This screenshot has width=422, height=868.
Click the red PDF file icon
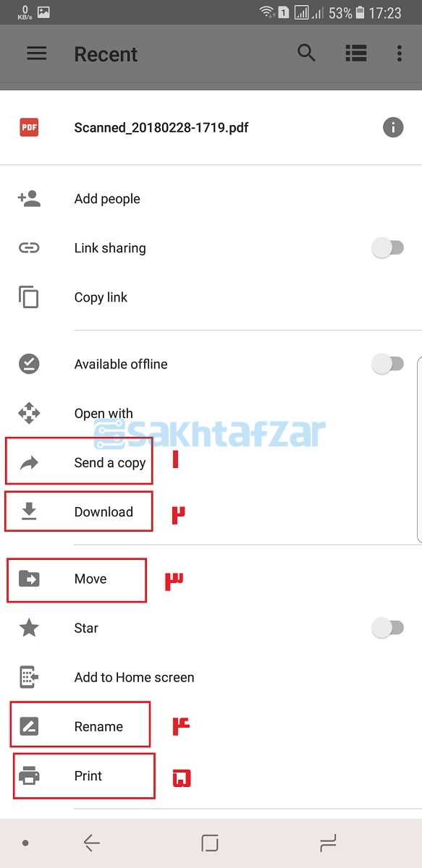point(29,127)
